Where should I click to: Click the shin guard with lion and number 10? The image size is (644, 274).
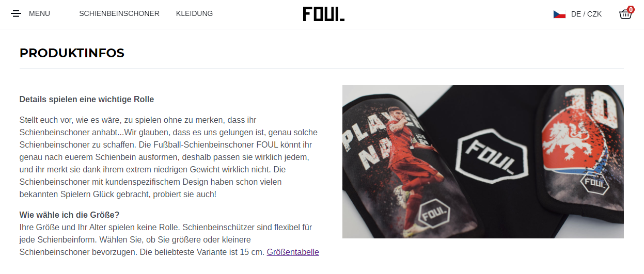582,150
